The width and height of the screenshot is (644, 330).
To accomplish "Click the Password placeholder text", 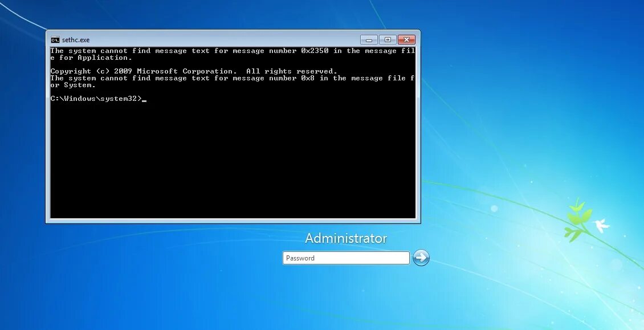I will tap(301, 258).
